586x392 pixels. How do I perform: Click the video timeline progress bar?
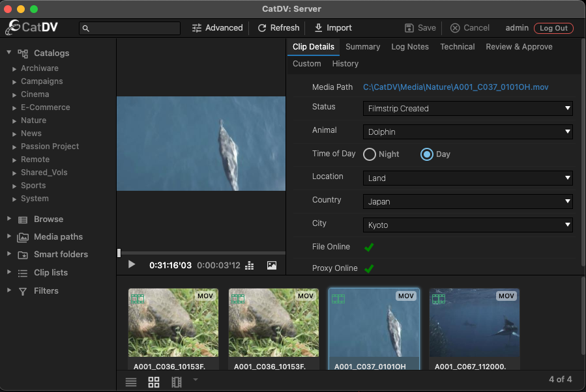tap(202, 253)
